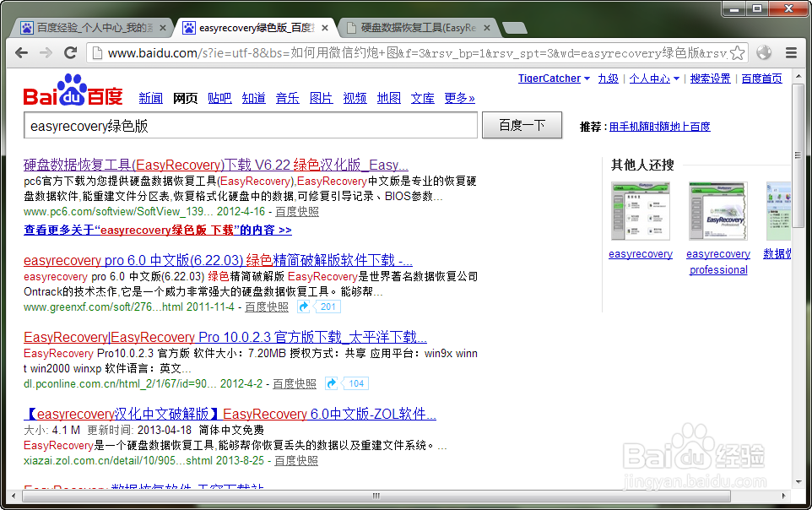Click the 百度一下 search button
This screenshot has width=812, height=510.
(x=522, y=126)
